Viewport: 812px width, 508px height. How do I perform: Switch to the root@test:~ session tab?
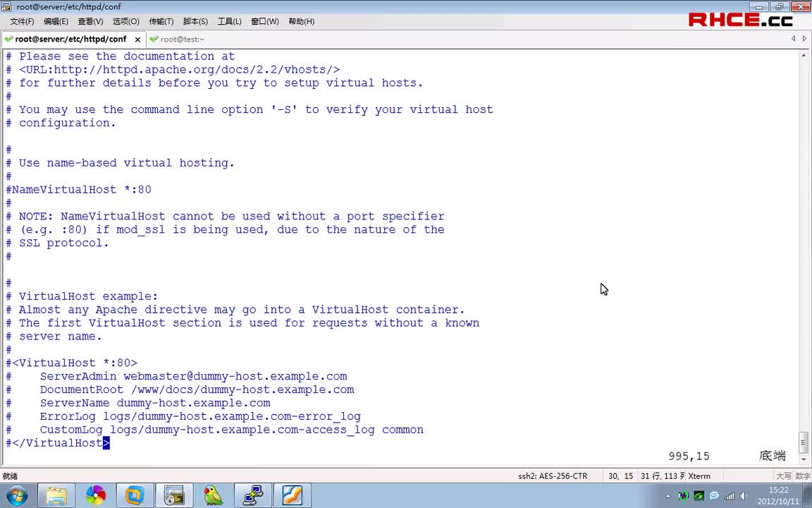(x=183, y=39)
